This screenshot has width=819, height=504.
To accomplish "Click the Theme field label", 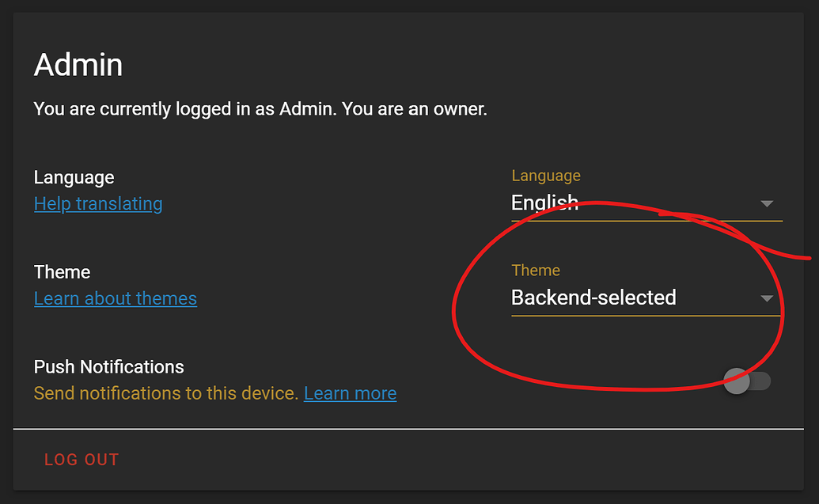I will click(536, 270).
